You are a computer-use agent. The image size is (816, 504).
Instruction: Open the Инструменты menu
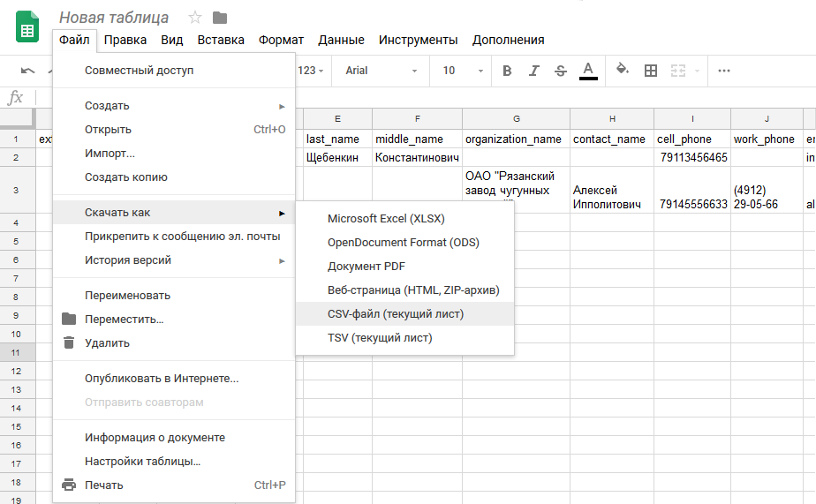click(x=418, y=40)
